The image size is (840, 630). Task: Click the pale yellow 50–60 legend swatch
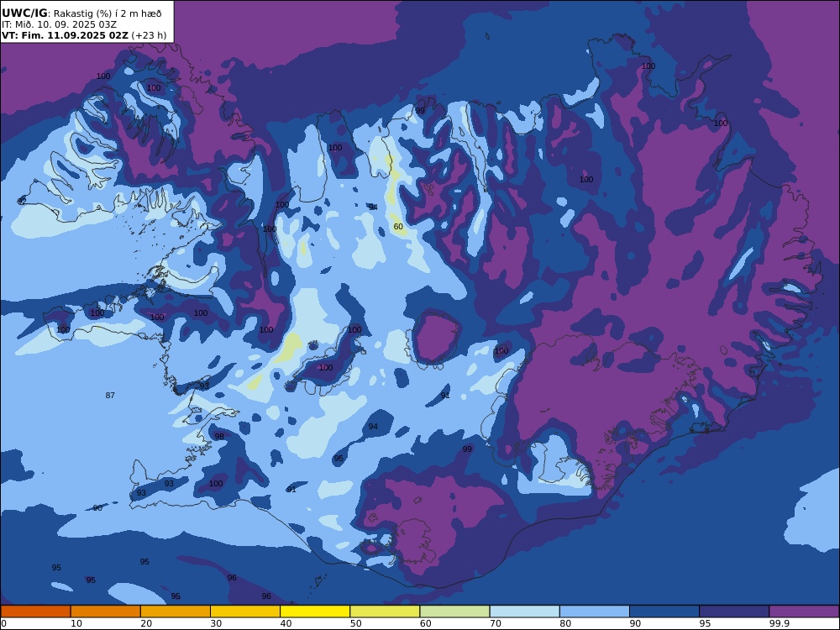pyautogui.click(x=386, y=612)
